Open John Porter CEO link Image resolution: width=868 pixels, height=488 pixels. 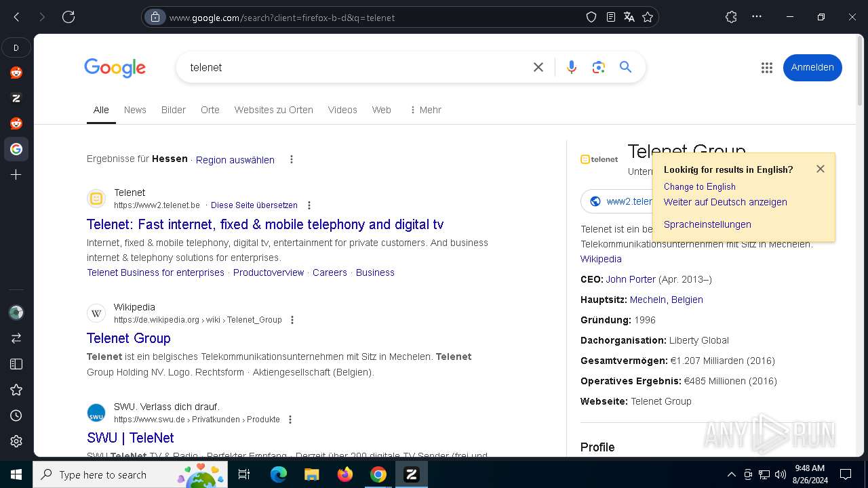click(x=631, y=279)
